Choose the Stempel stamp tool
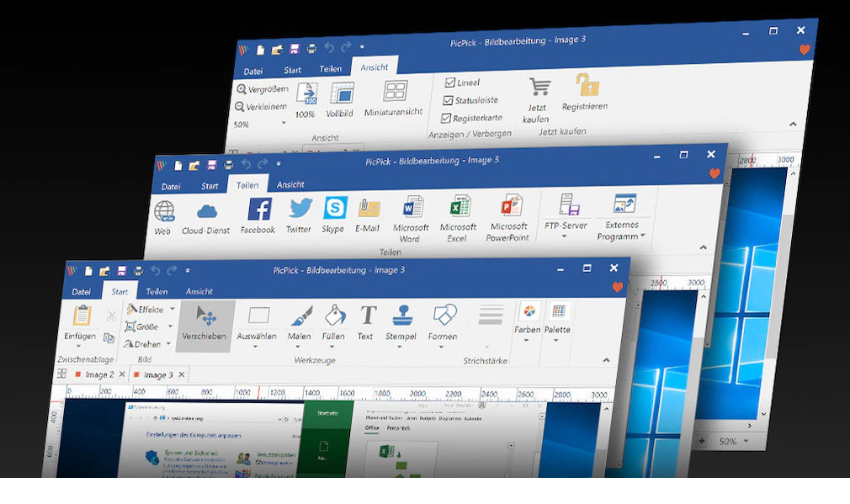 [x=401, y=322]
